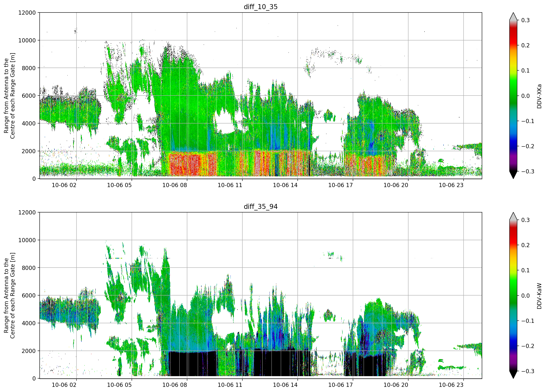Click the "10000" y-tick in diff_35_94 plot
546x392 pixels.
pyautogui.click(x=27, y=240)
